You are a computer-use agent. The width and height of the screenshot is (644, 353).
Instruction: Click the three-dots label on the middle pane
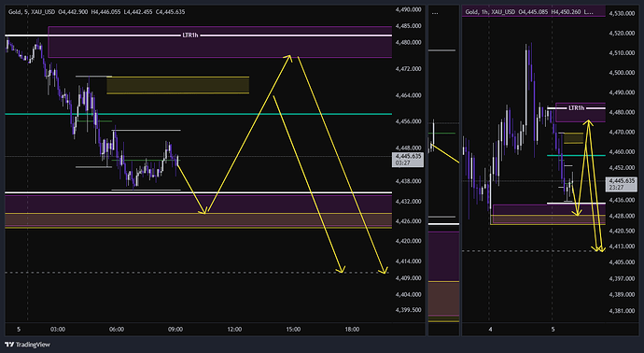coord(435,13)
